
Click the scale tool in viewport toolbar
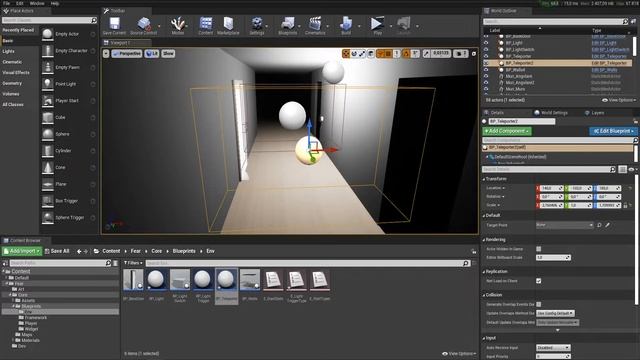point(362,53)
